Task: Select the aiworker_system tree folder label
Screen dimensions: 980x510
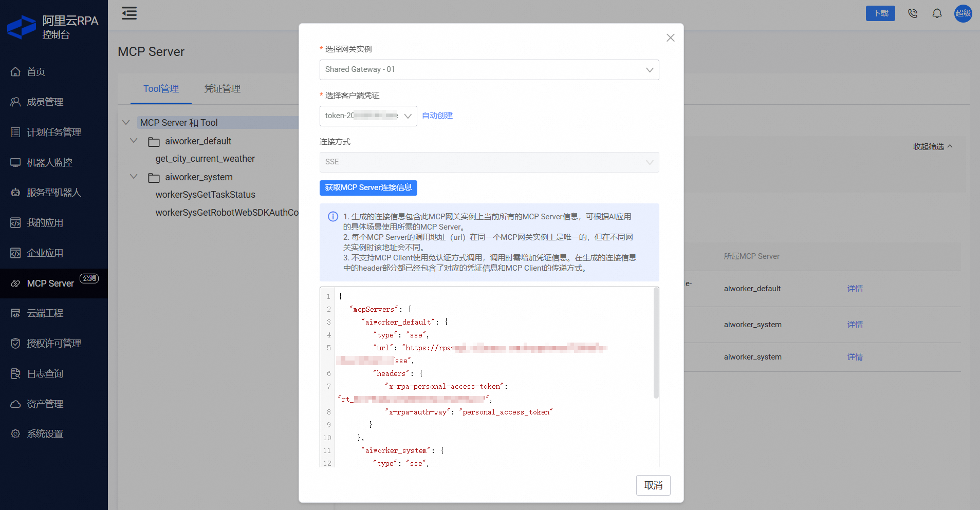Action: (199, 177)
